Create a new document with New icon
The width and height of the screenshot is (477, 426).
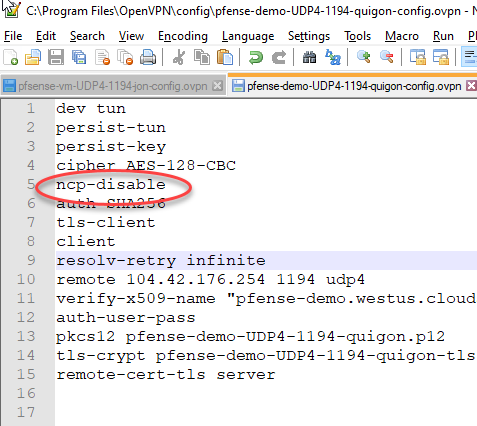[x=11, y=57]
